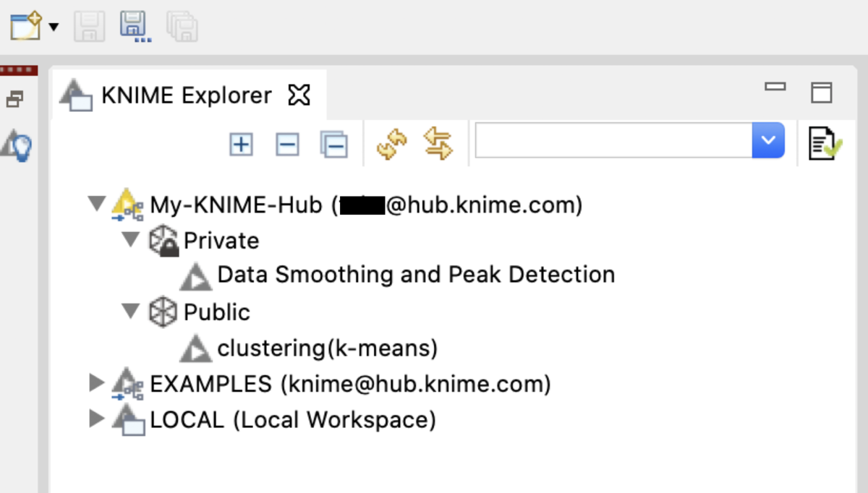The height and width of the screenshot is (493, 868).
Task: Open the explorer filter dropdown arrow
Action: click(768, 140)
